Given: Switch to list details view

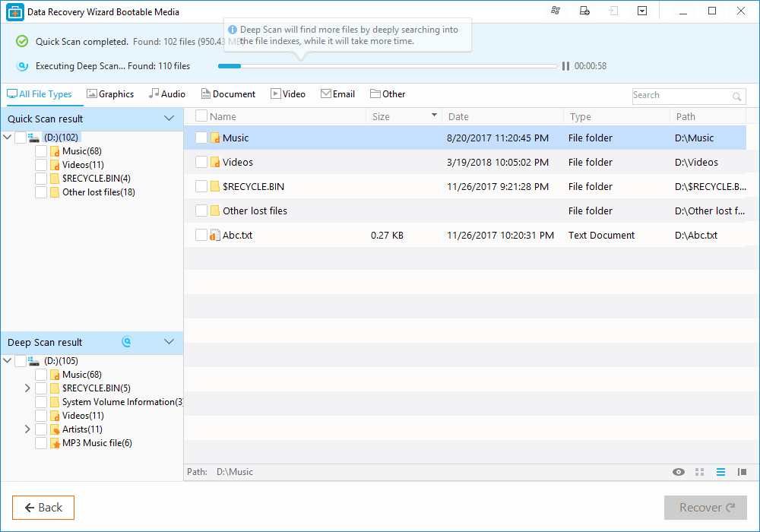Looking at the screenshot, I should [x=721, y=472].
